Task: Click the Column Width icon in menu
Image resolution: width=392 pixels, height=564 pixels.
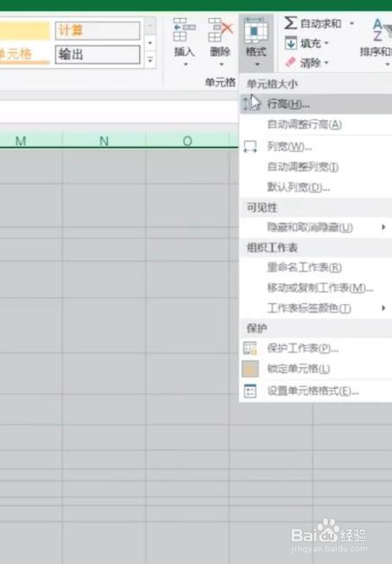Action: click(250, 147)
